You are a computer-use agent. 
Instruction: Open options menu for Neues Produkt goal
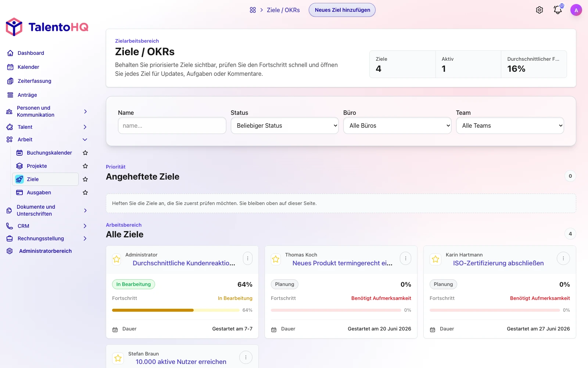click(x=405, y=258)
